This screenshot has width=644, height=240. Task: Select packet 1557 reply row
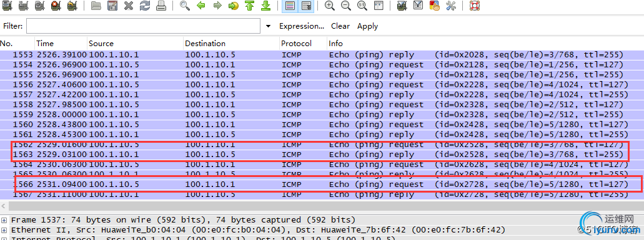click(322, 95)
